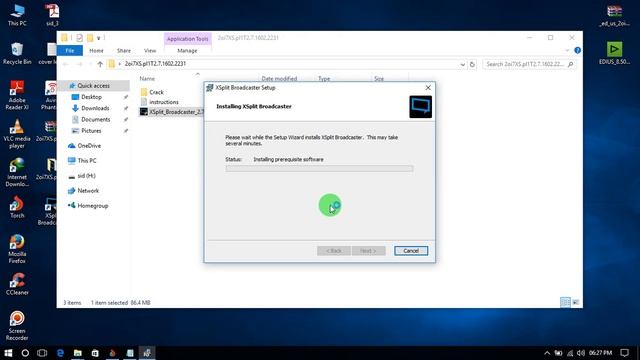Launch Torch browser desktop shortcut
Screen dimensions: 640x360
tap(17, 207)
